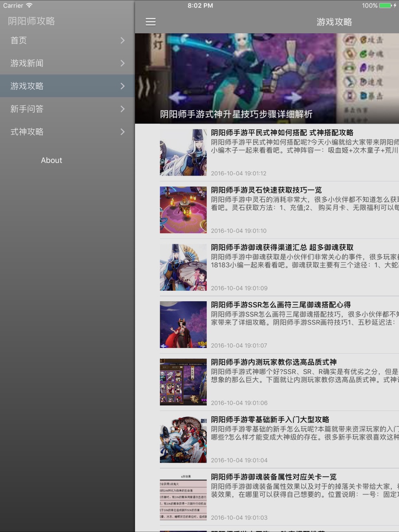Tap the 8:02 PM clock
399x532 pixels.
coord(200,6)
